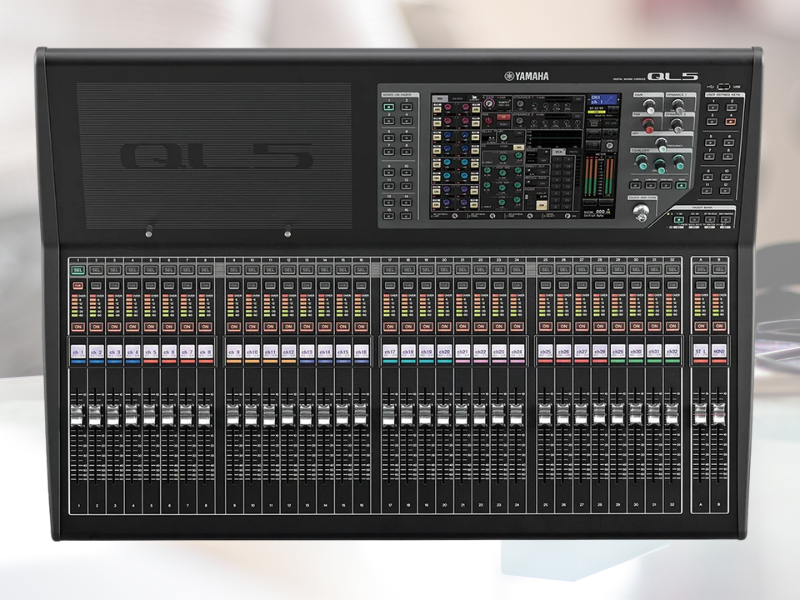Tap the 'MONO' name display

tap(719, 352)
